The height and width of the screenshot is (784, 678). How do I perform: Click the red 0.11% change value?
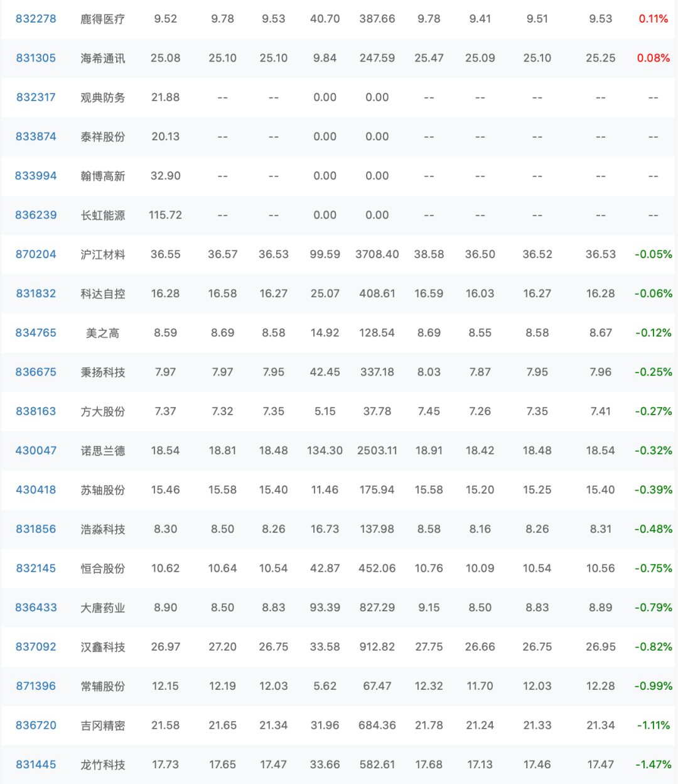click(654, 19)
